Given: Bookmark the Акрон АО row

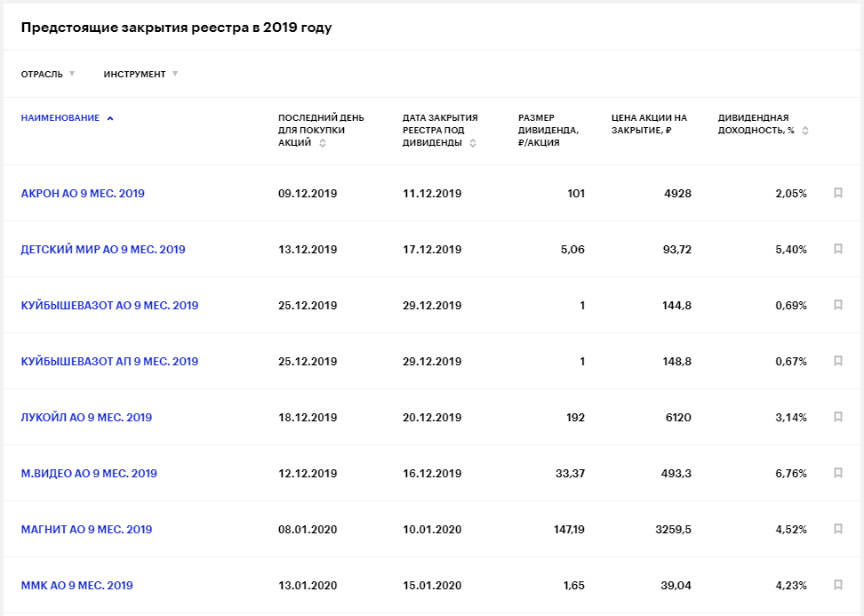Looking at the screenshot, I should [x=837, y=193].
